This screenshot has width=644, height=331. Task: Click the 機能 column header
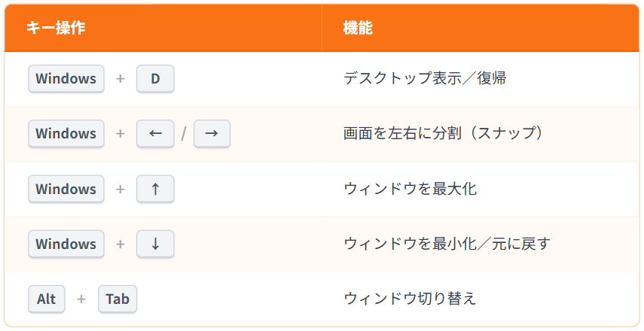tap(358, 28)
